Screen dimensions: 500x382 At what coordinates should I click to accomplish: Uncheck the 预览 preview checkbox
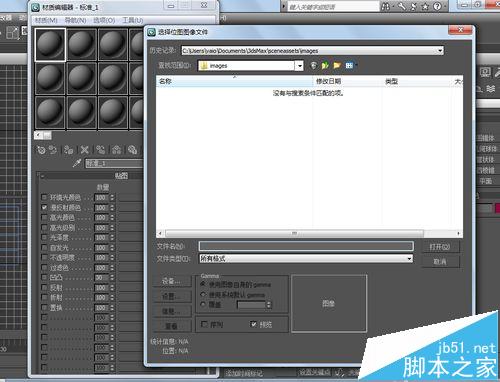pos(254,324)
